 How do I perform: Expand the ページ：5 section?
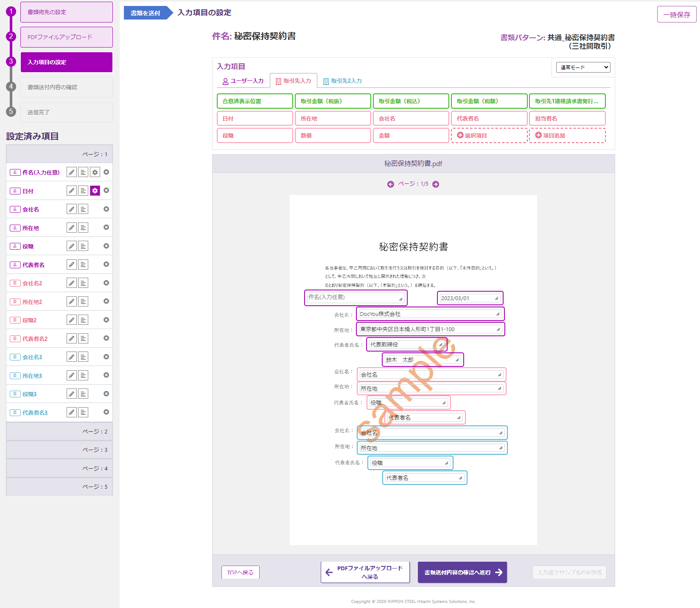[59, 487]
